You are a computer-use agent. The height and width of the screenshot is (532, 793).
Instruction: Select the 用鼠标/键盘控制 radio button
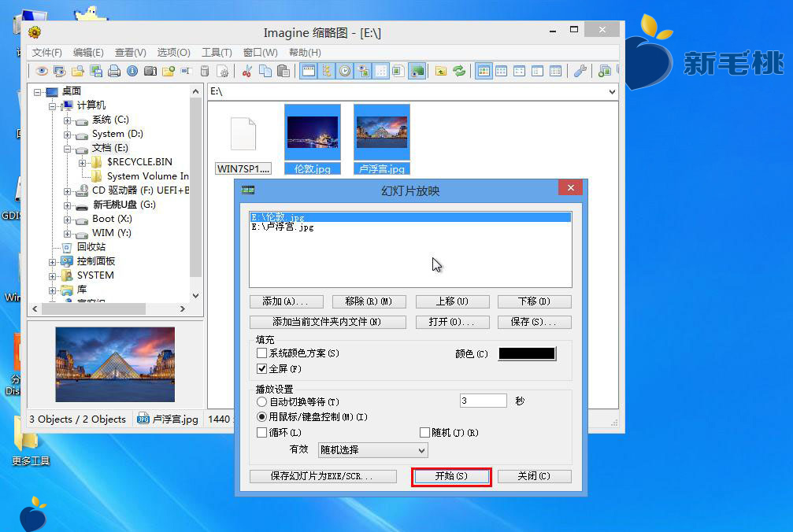pyautogui.click(x=261, y=417)
